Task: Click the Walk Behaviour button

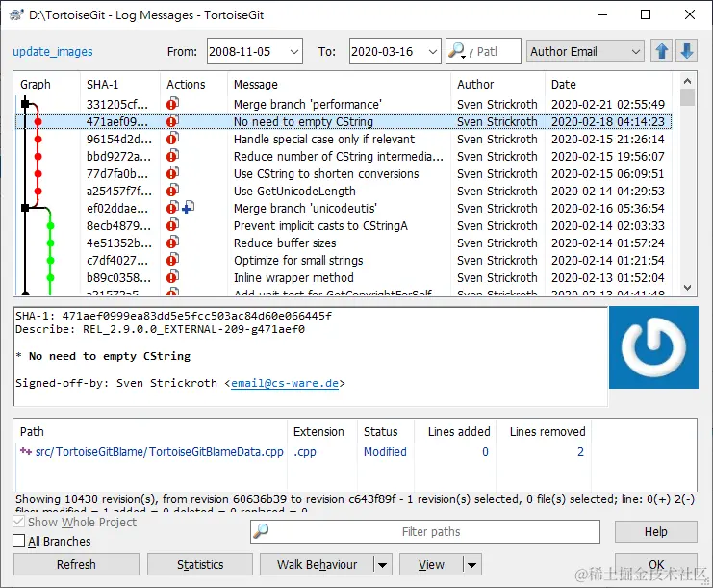Action: [x=317, y=564]
